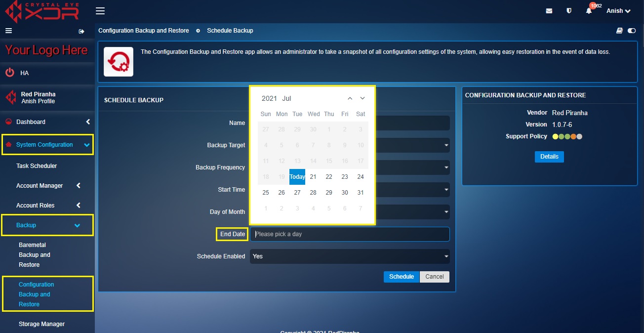Click the Version value 1.0.7-6
Screen dimensions: 644x333
(x=562, y=125)
